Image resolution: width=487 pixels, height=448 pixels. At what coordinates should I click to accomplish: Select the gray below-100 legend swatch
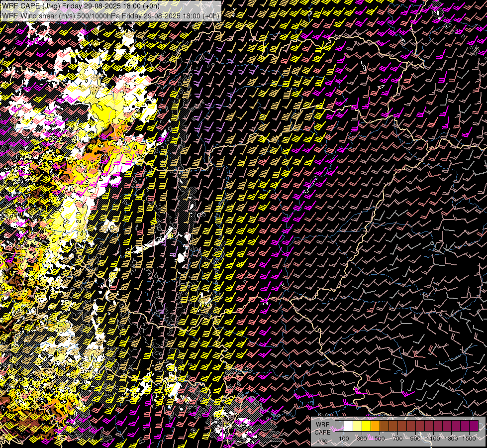[339, 426]
